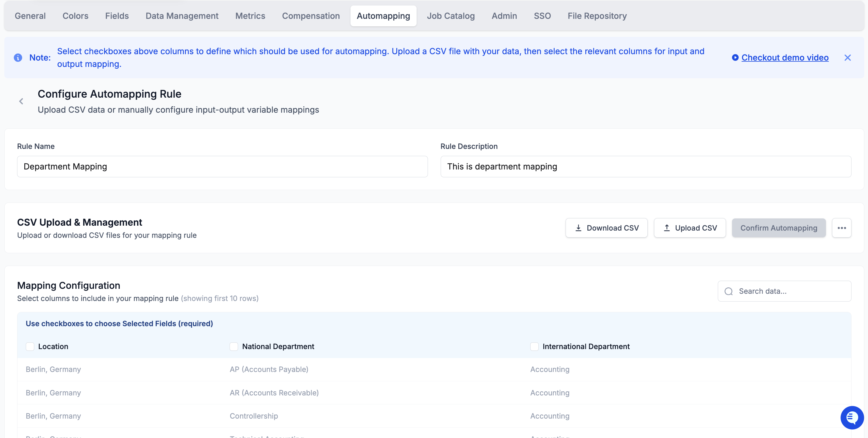Click the info icon beside Note
The height and width of the screenshot is (438, 868).
pyautogui.click(x=18, y=58)
